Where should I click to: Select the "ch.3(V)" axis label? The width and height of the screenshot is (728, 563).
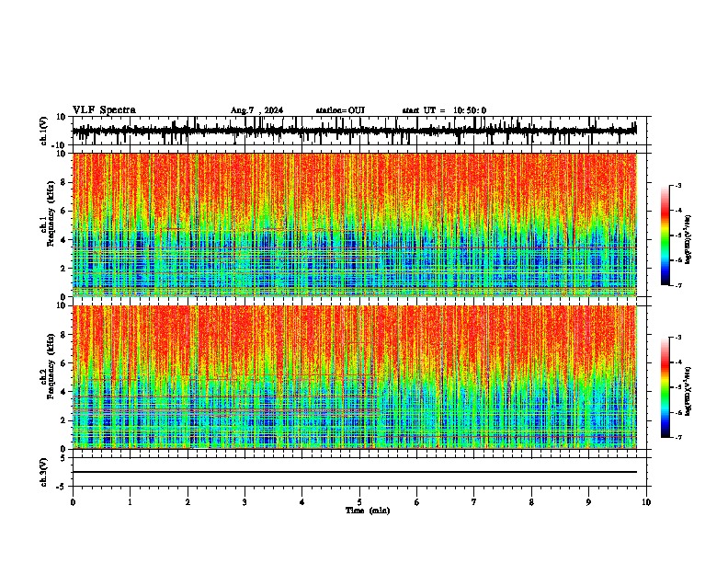[x=44, y=472]
